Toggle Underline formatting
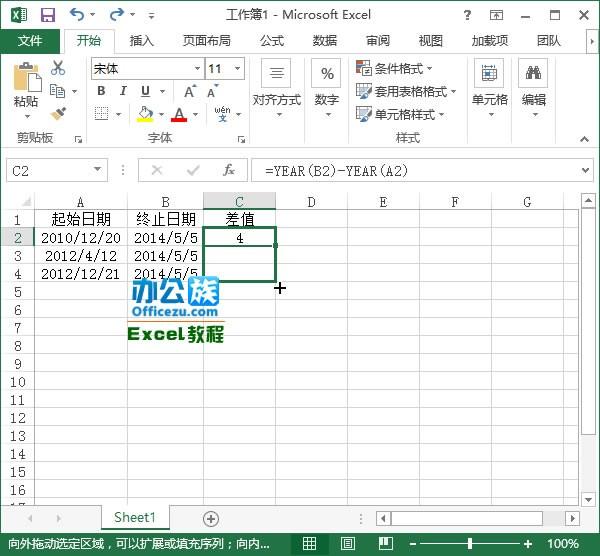Screen dimensions: 600x556 (x=145, y=91)
